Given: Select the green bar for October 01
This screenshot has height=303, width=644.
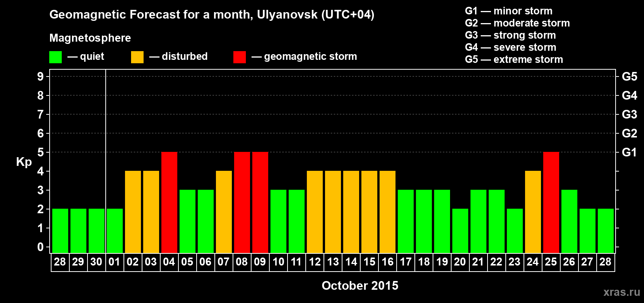Looking at the screenshot, I should point(114,231).
